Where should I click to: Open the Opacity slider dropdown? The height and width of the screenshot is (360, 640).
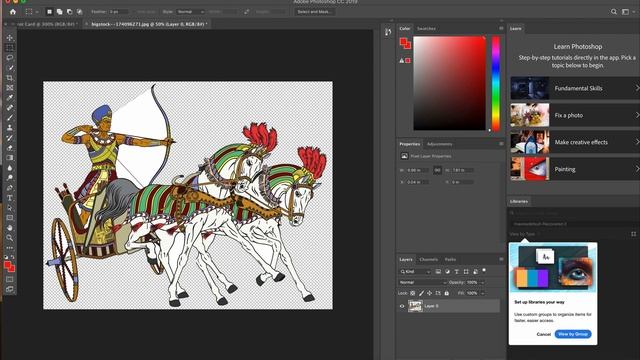pos(482,282)
